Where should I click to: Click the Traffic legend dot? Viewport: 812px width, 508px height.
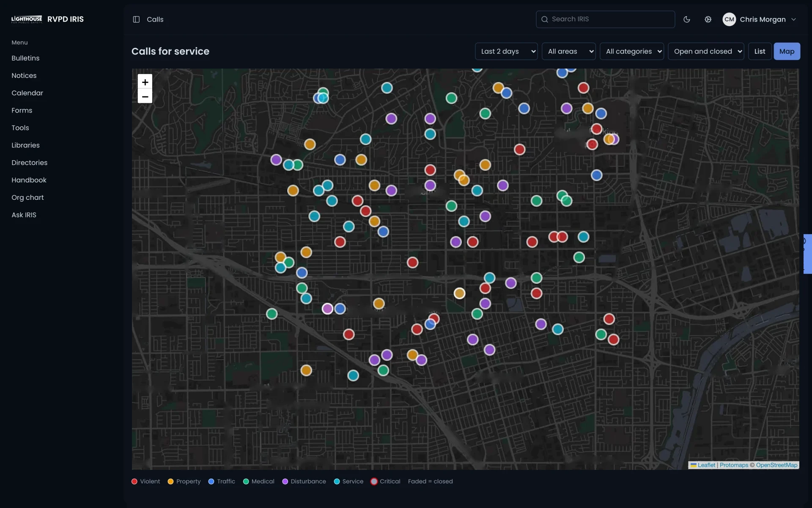coord(211,481)
